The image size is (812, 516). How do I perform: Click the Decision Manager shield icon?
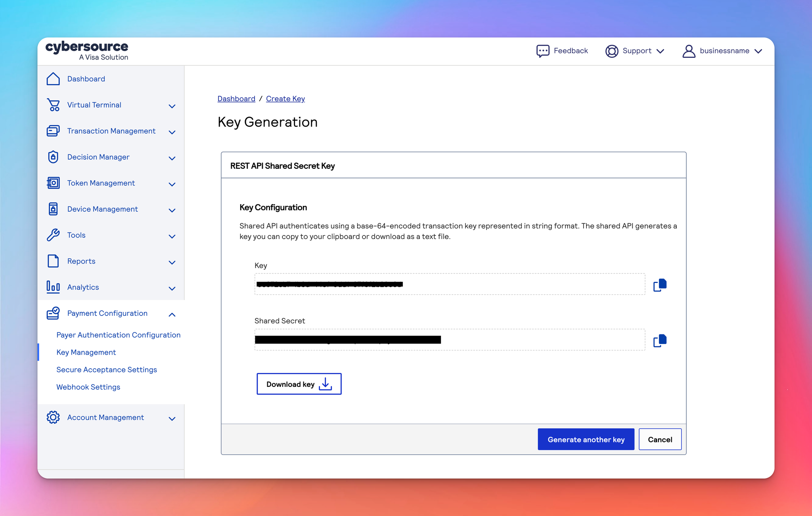point(53,157)
